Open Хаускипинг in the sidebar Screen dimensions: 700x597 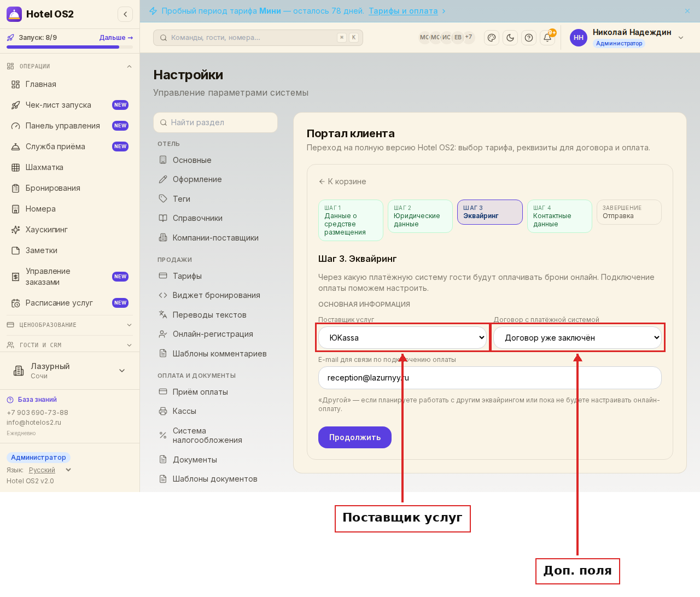point(70,230)
